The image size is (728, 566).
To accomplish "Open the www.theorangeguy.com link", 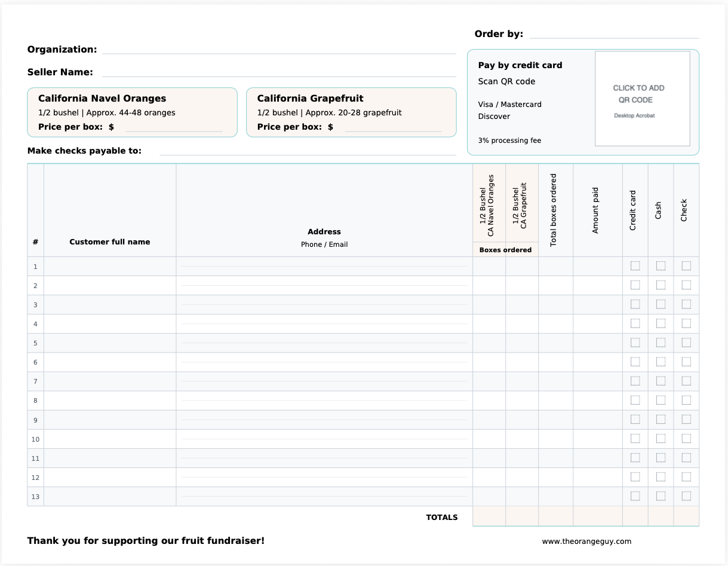I will coord(586,541).
